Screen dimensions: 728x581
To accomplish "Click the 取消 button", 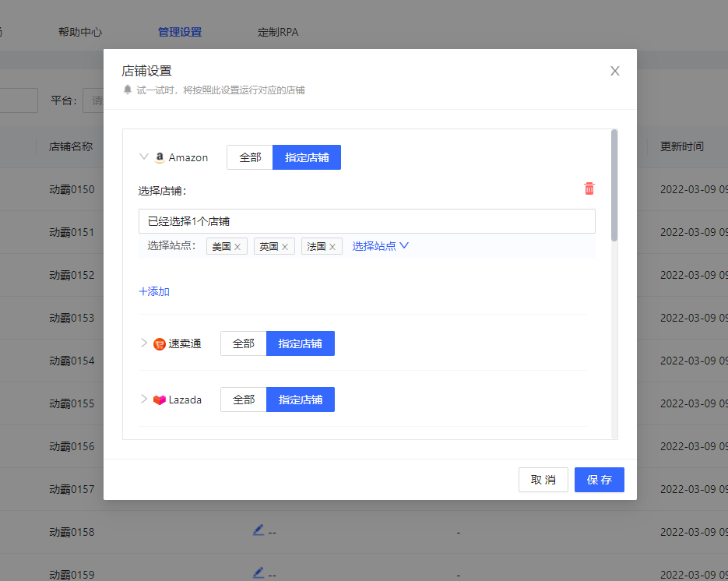I will (543, 480).
